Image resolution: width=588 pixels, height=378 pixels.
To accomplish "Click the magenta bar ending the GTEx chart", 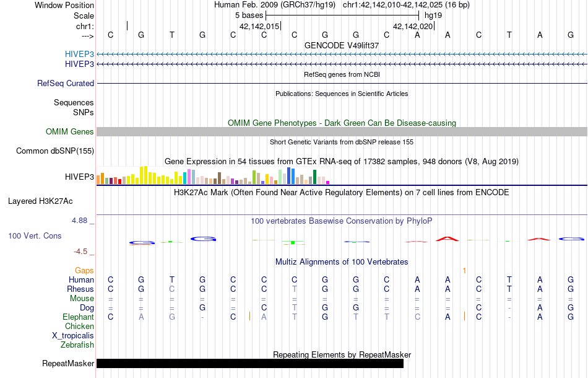I will (328, 182).
